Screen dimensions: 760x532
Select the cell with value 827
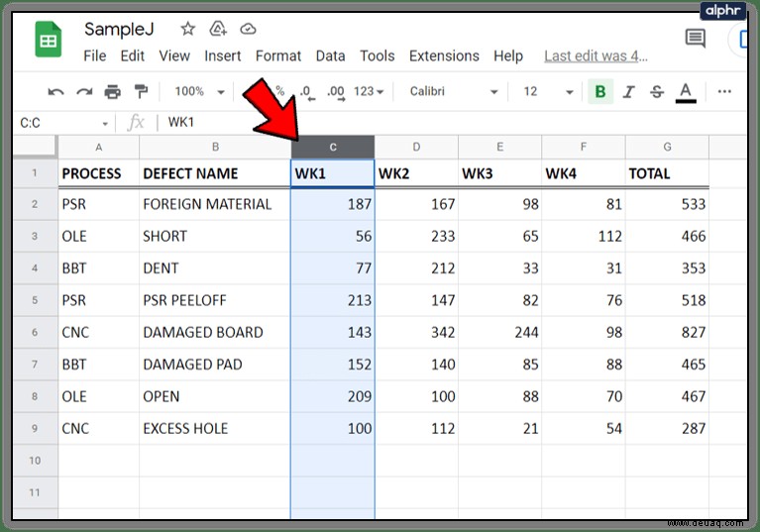tap(668, 333)
